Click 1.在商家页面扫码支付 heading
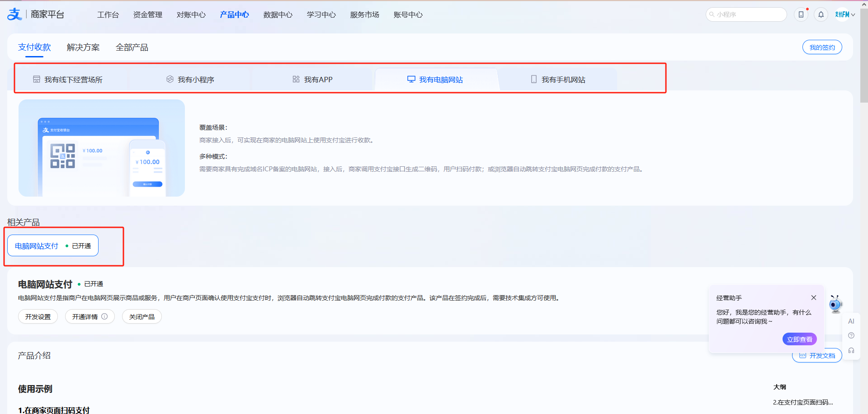The height and width of the screenshot is (414, 868). pos(54,410)
